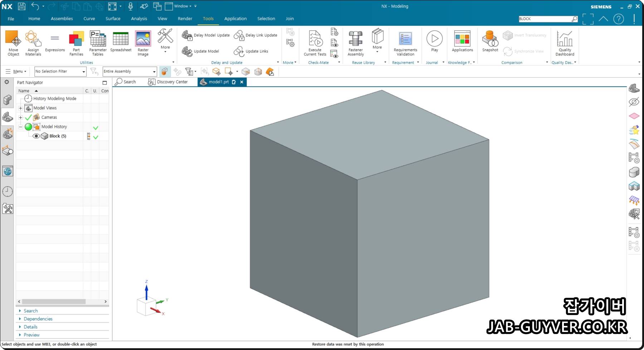Toggle the Model History green status dot
Image resolution: width=644 pixels, height=350 pixels.
tap(28, 127)
